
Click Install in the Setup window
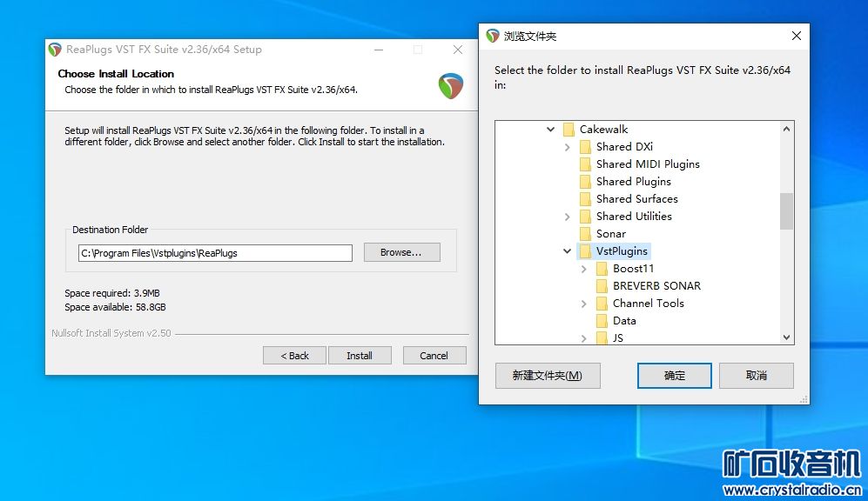[x=360, y=356]
